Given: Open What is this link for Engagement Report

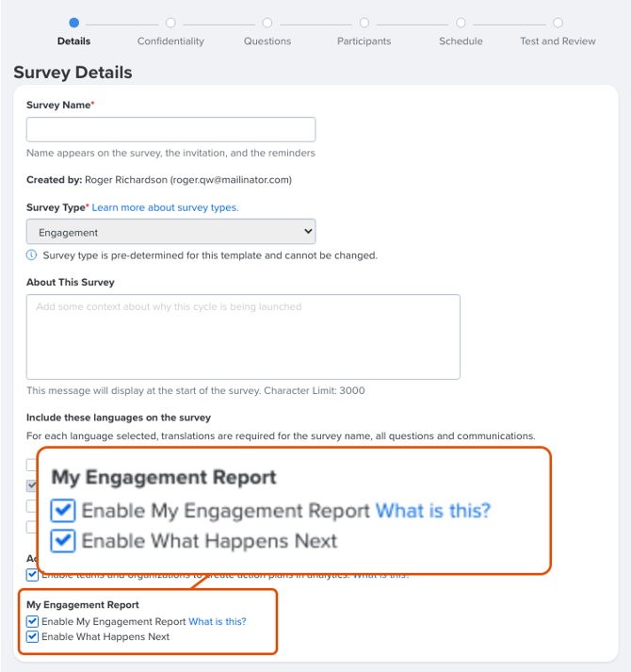Looking at the screenshot, I should tap(218, 621).
